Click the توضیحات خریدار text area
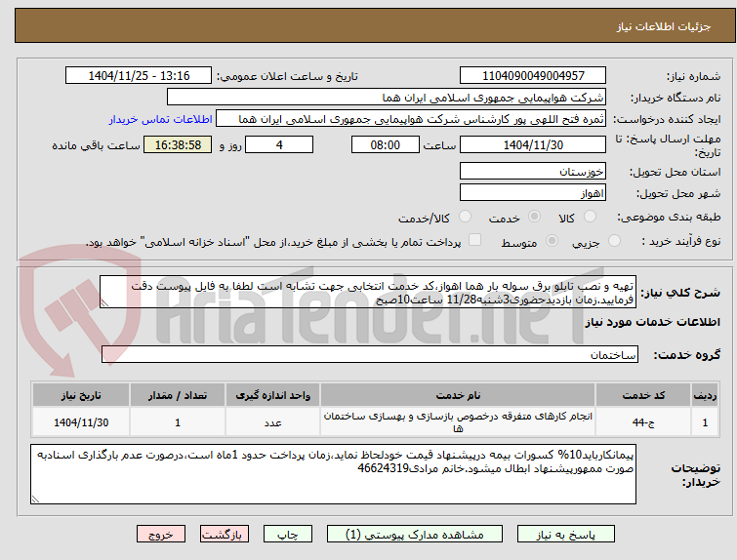This screenshot has width=737, height=560. (x=333, y=474)
